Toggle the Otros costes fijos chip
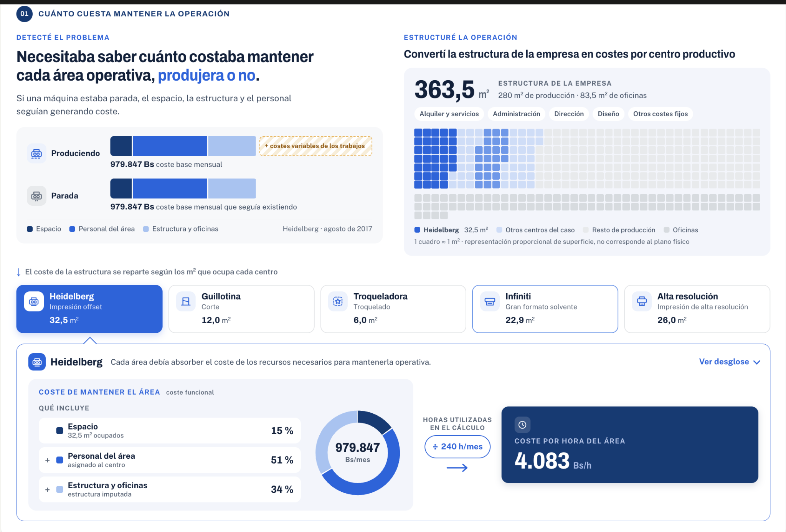 [660, 114]
